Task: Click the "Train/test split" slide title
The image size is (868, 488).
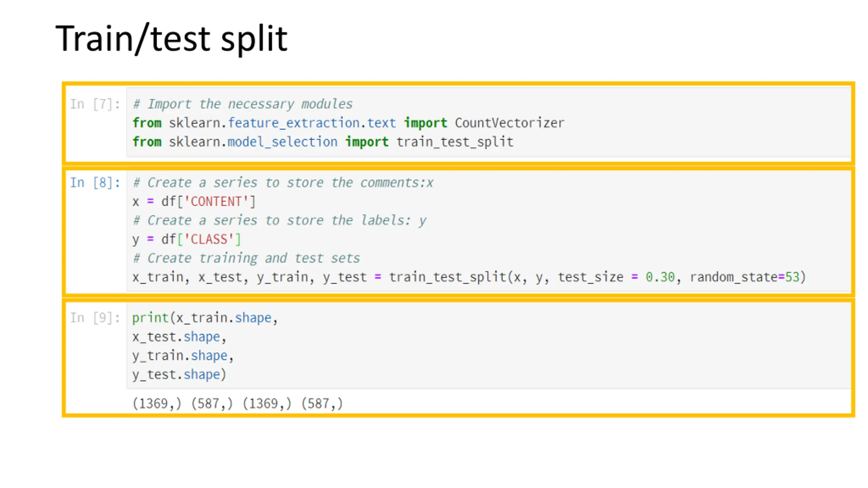Action: tap(172, 40)
